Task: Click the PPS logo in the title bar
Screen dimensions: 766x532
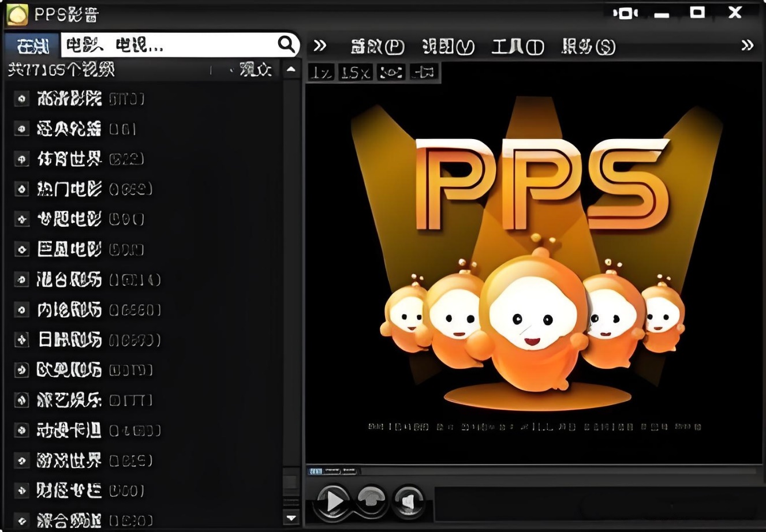Action: (x=17, y=14)
